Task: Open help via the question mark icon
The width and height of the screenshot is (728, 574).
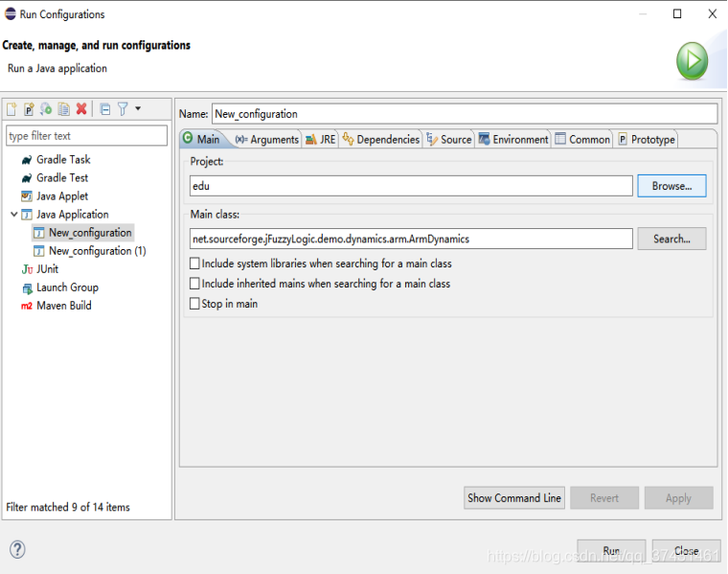Action: tap(17, 549)
